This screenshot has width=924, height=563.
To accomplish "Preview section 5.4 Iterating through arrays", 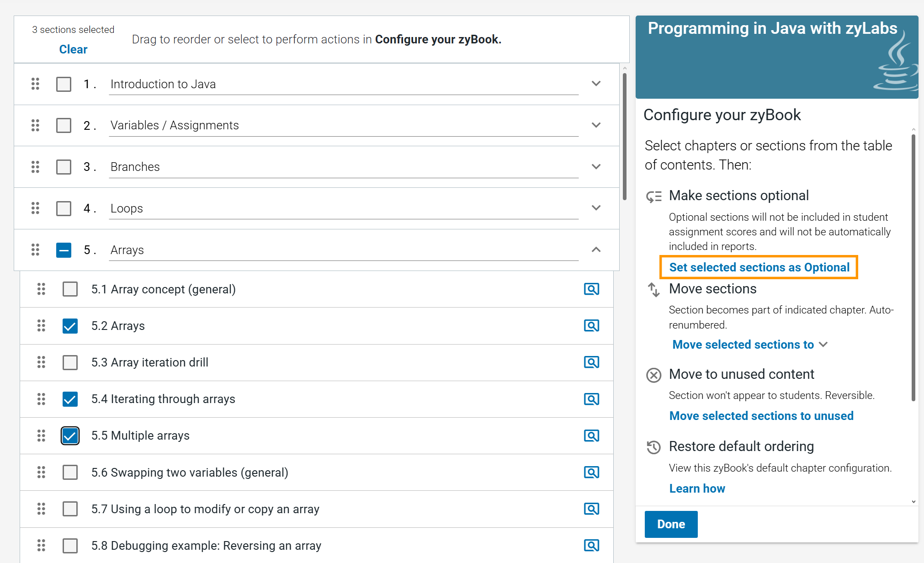I will [591, 399].
